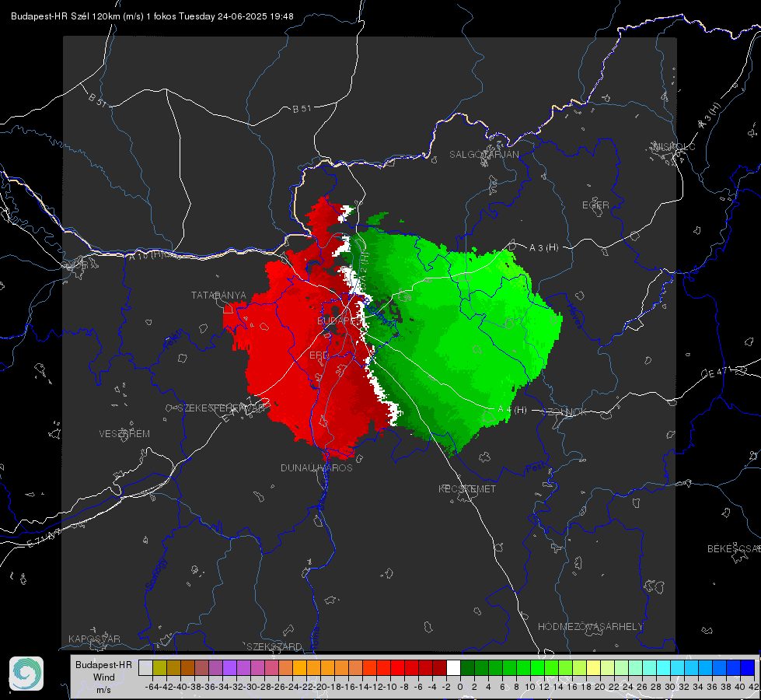Click the KAPOSVÁR city label
761x700 pixels.
point(94,639)
